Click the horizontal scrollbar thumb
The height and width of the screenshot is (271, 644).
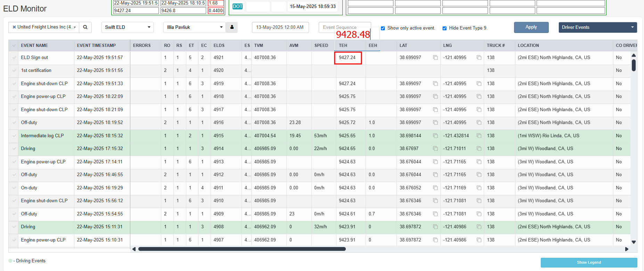click(242, 249)
